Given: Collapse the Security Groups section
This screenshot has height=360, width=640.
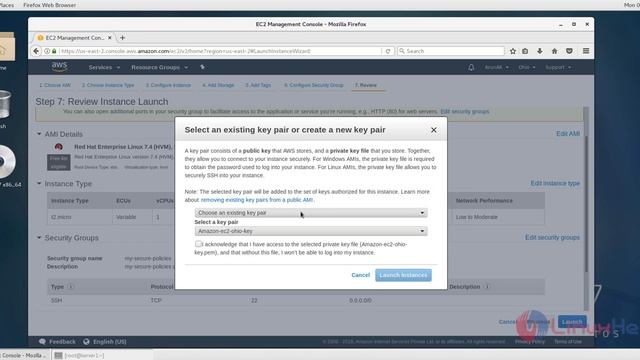Looking at the screenshot, I should [39, 238].
